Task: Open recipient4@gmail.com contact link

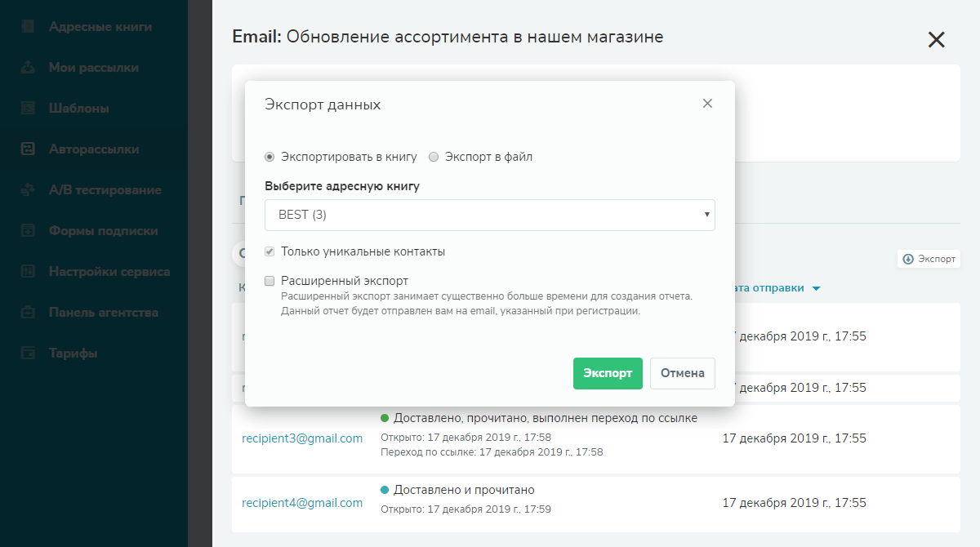Action: 302,503
